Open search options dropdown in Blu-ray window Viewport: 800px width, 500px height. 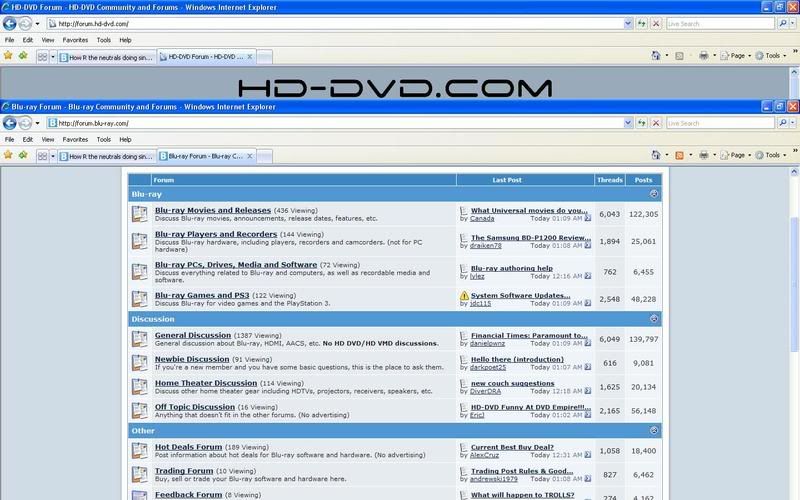click(792, 123)
